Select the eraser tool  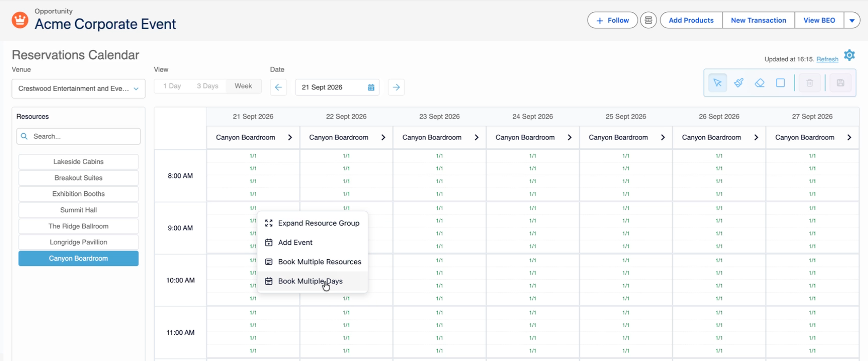pyautogui.click(x=759, y=83)
